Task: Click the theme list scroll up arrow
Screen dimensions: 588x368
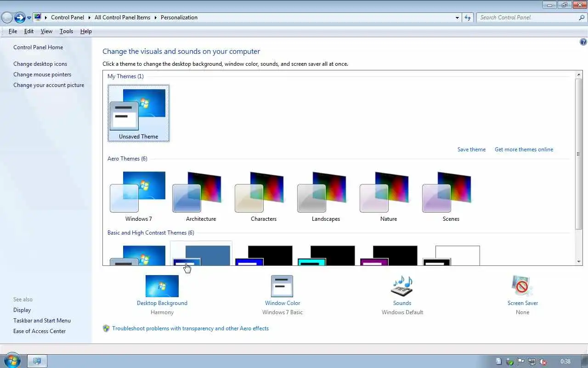Action: [579, 75]
